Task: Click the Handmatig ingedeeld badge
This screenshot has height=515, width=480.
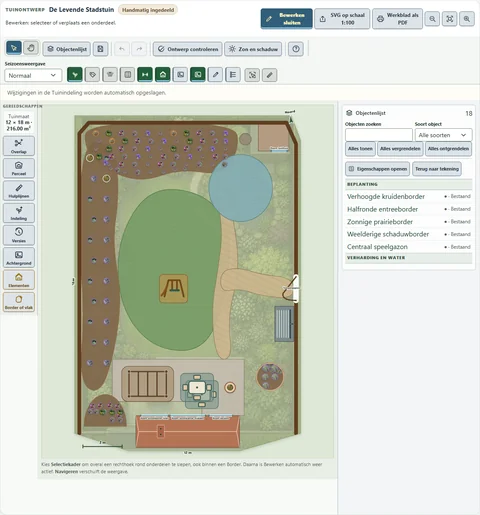Action: click(148, 10)
